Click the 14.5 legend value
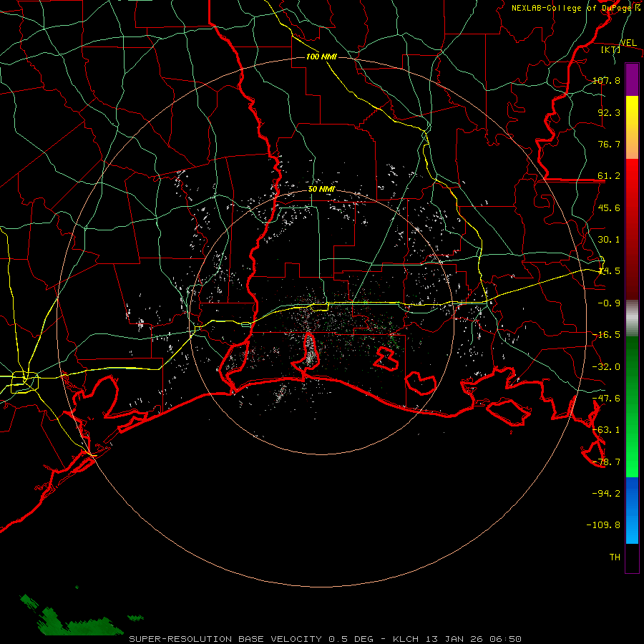644x644 pixels. coord(609,271)
